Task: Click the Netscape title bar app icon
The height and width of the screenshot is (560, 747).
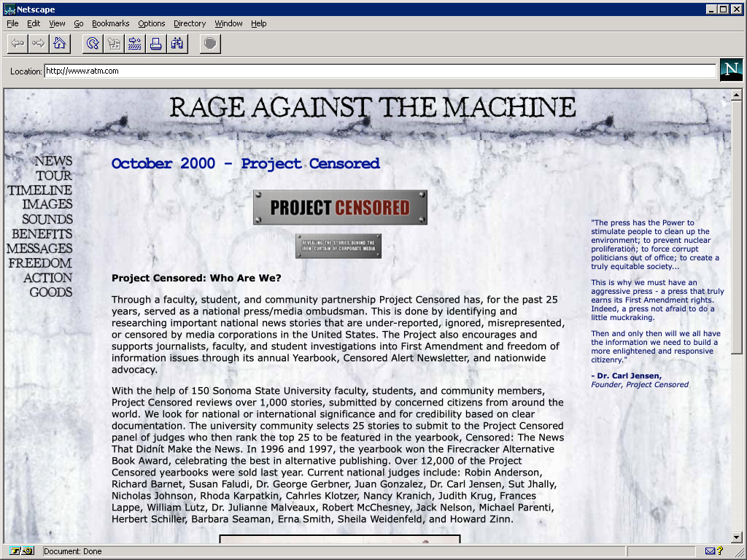Action: tap(9, 9)
